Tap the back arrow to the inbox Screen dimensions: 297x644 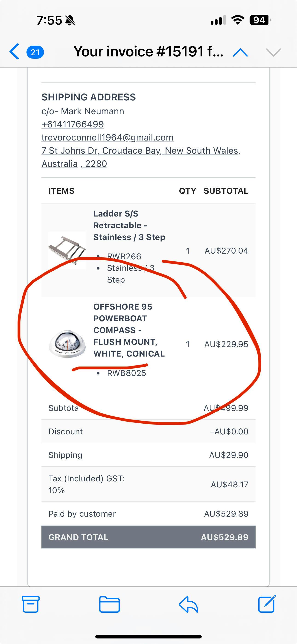(x=14, y=52)
